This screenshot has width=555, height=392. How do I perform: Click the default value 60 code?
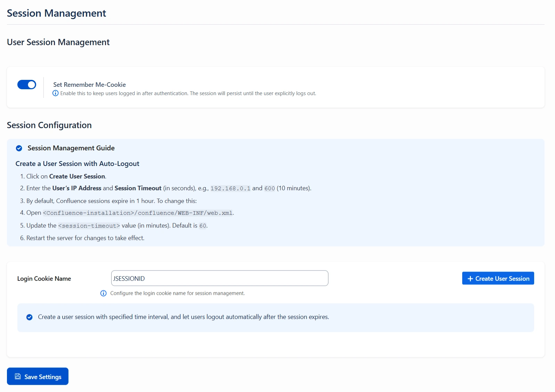(x=203, y=226)
